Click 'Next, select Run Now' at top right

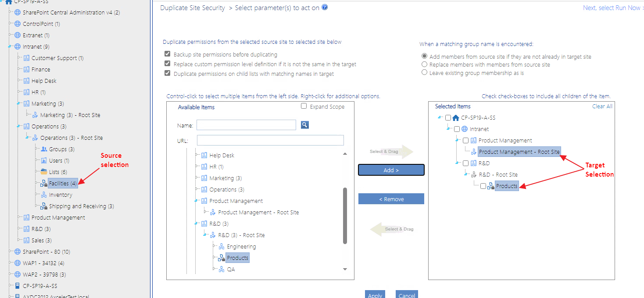[613, 7]
